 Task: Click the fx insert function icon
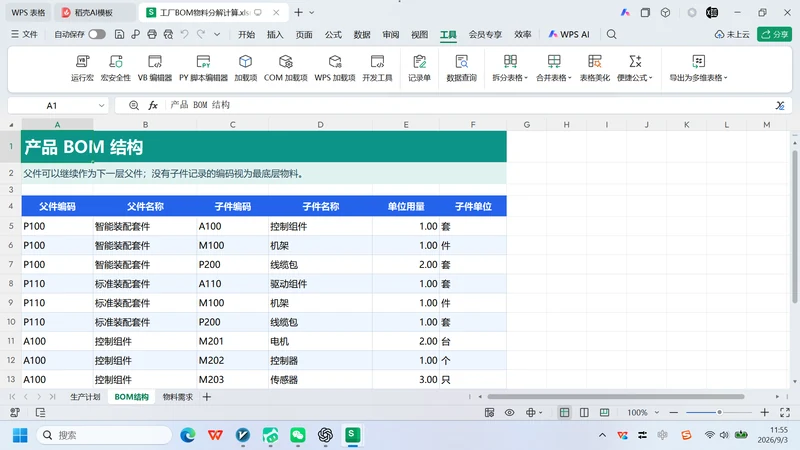[153, 105]
